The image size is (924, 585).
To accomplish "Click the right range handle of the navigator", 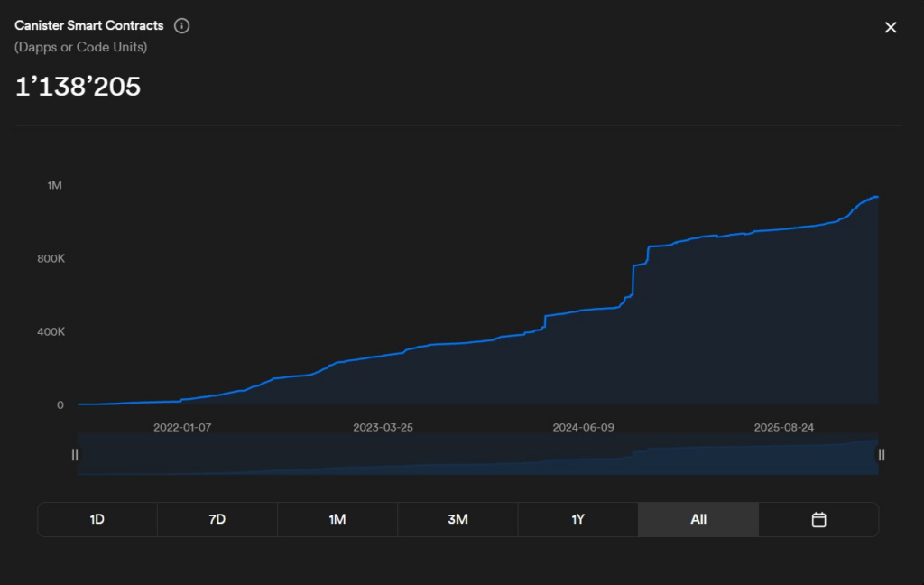I will (882, 455).
